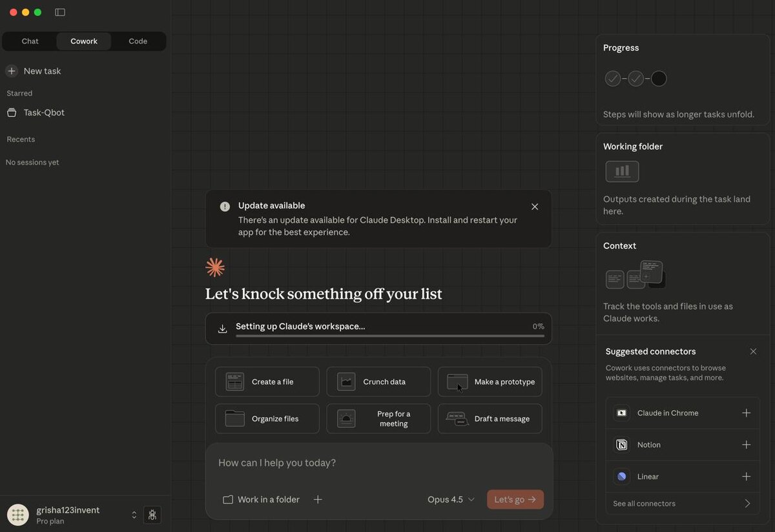Add the Claude in Chrome connector
The width and height of the screenshot is (775, 532).
(x=747, y=413)
